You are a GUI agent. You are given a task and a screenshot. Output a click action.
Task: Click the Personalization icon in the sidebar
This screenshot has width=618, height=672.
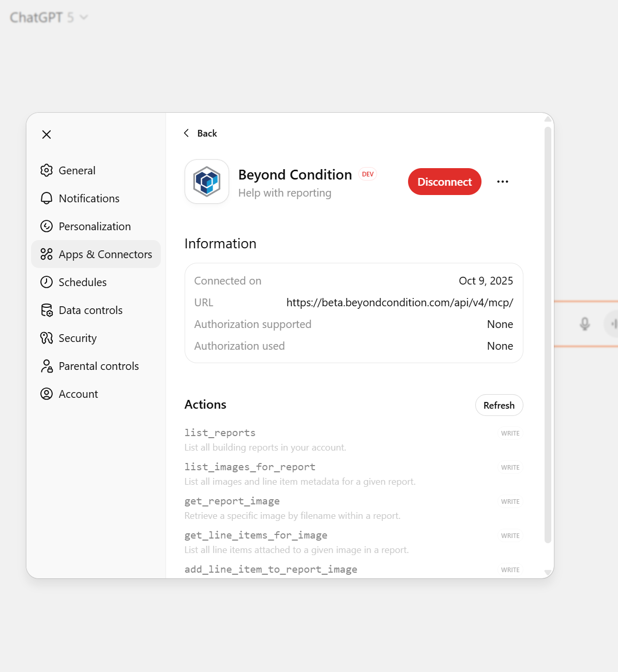click(47, 226)
